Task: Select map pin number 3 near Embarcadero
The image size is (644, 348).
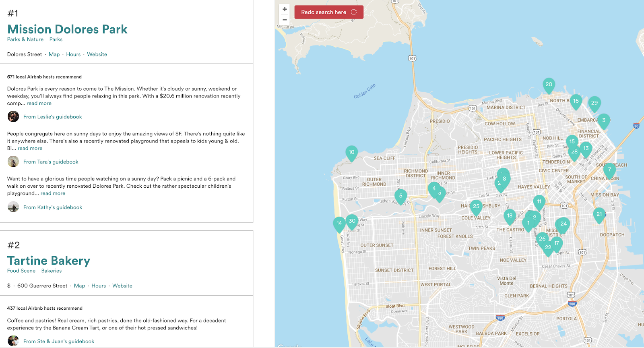Action: click(604, 122)
